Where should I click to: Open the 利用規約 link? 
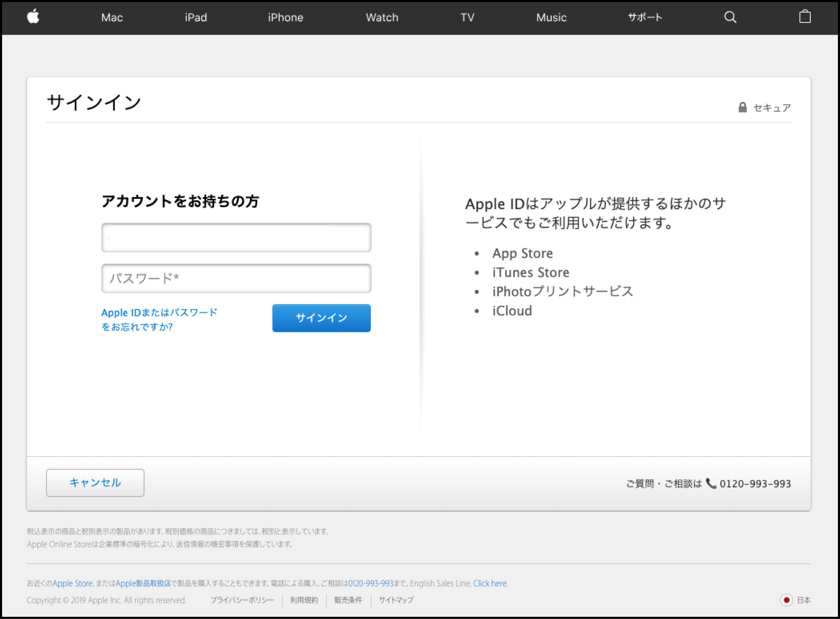(304, 600)
